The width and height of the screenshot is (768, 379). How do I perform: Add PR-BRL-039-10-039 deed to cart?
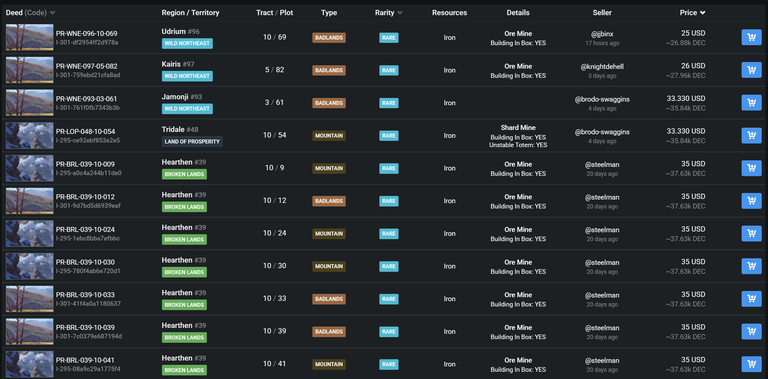pyautogui.click(x=751, y=331)
